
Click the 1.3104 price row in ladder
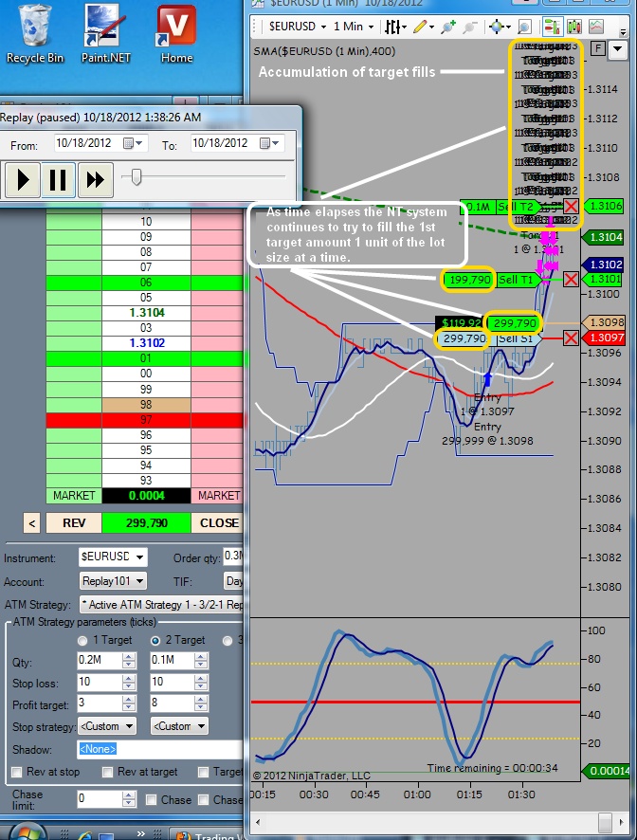pyautogui.click(x=146, y=312)
